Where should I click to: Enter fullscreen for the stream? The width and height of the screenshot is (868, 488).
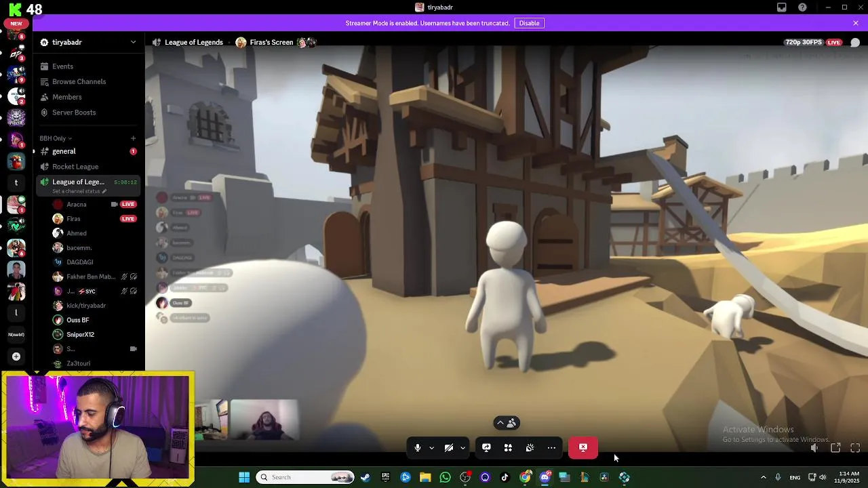[855, 448]
